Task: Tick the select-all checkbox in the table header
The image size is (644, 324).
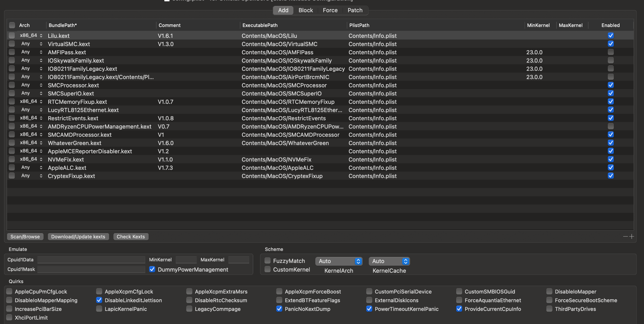Action: pos(12,25)
